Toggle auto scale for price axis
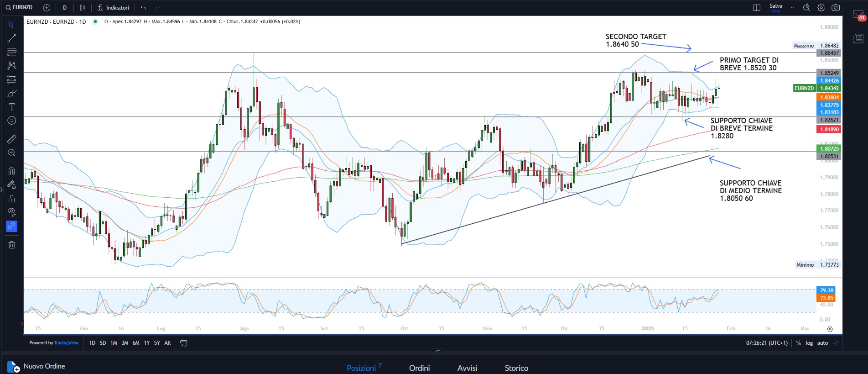 [x=822, y=343]
